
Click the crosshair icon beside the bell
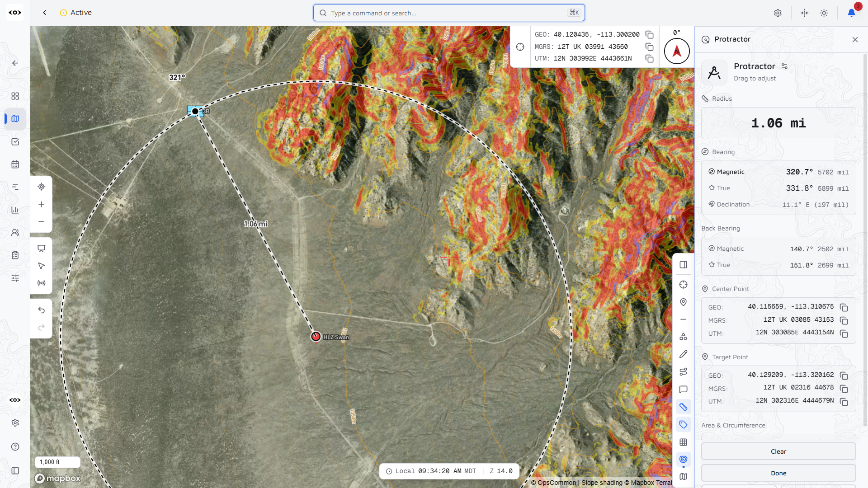(x=804, y=13)
